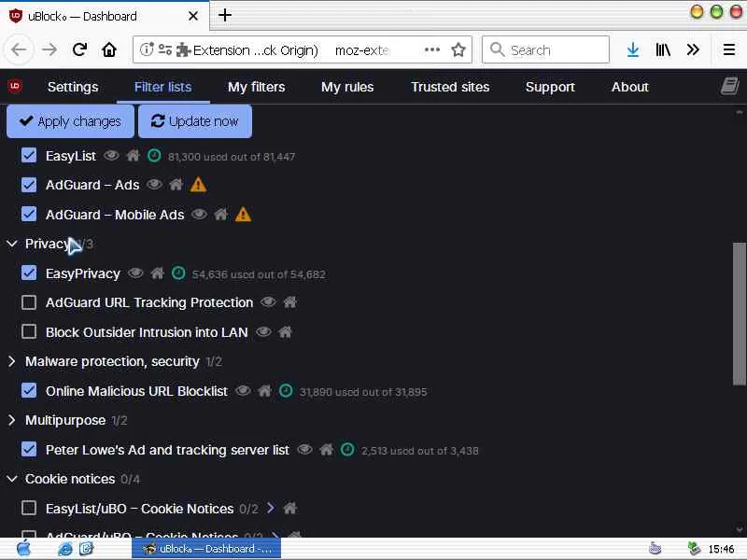Expand Malware protection, security section
The image size is (747, 560).
(12, 361)
